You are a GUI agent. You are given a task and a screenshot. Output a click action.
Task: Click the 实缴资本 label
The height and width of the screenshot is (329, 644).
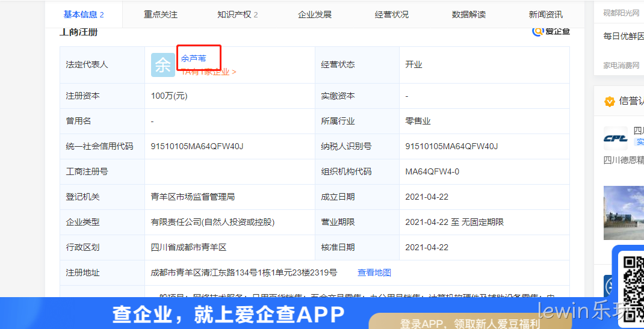(338, 96)
